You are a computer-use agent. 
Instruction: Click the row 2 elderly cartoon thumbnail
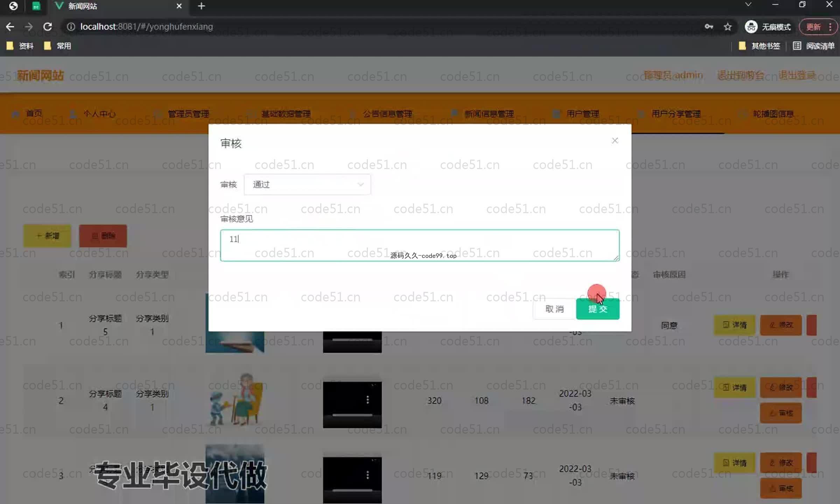[235, 399]
